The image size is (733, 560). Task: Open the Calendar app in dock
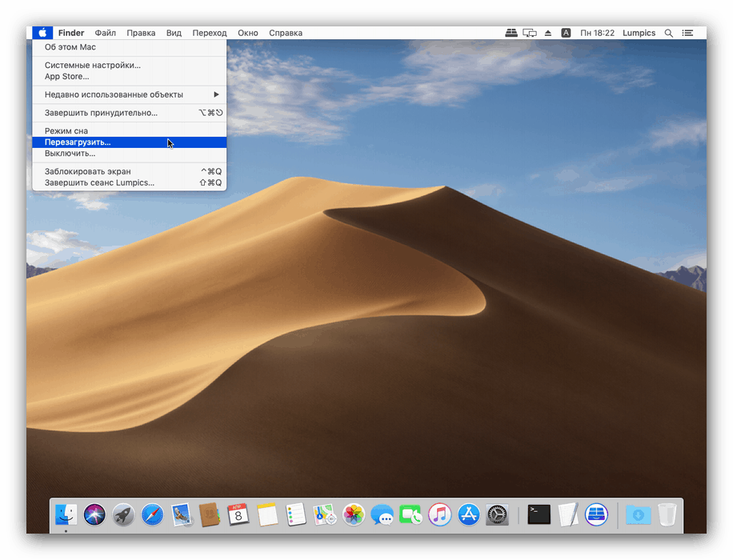(x=238, y=514)
